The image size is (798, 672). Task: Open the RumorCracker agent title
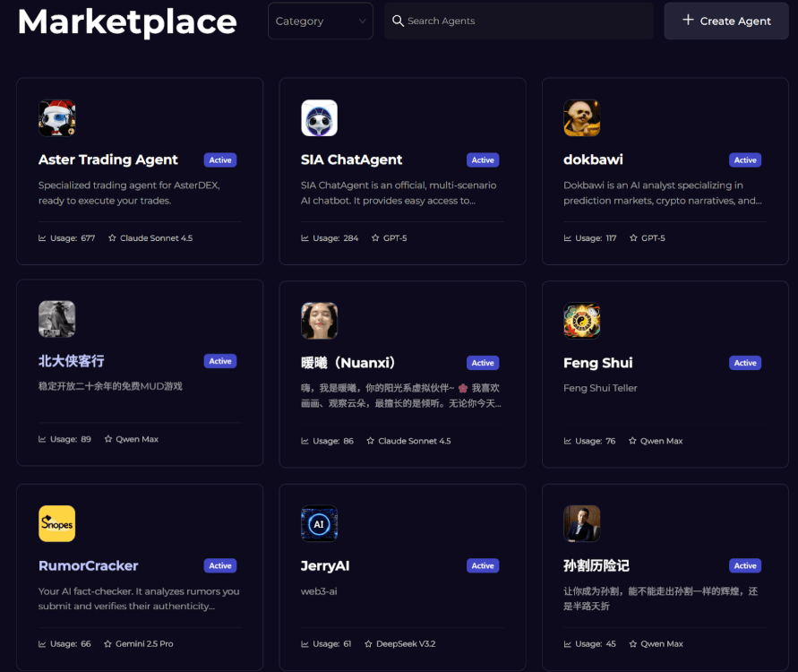(x=88, y=565)
